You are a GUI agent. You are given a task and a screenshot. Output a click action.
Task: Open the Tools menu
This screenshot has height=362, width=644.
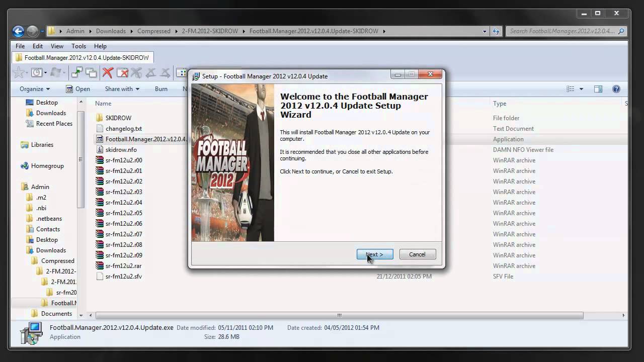(x=78, y=46)
